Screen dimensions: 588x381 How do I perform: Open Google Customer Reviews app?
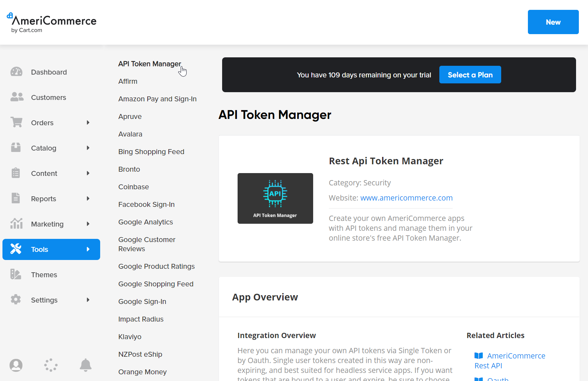[x=147, y=244]
